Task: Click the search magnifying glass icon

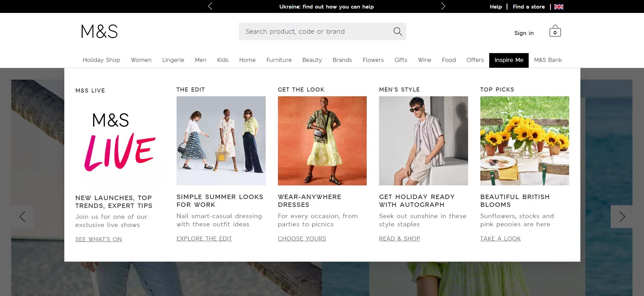Action: click(397, 32)
